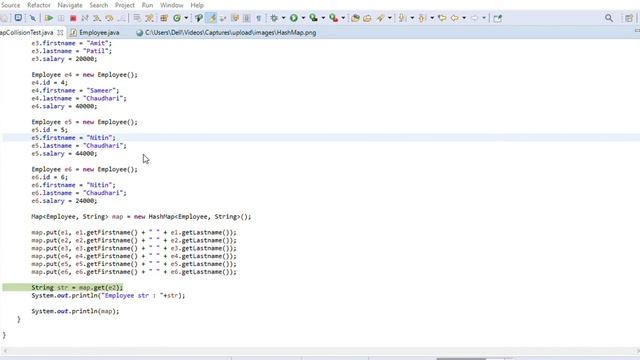This screenshot has width=640, height=360.
Task: Click the Last Edit Location icon
Action: (x=442, y=18)
